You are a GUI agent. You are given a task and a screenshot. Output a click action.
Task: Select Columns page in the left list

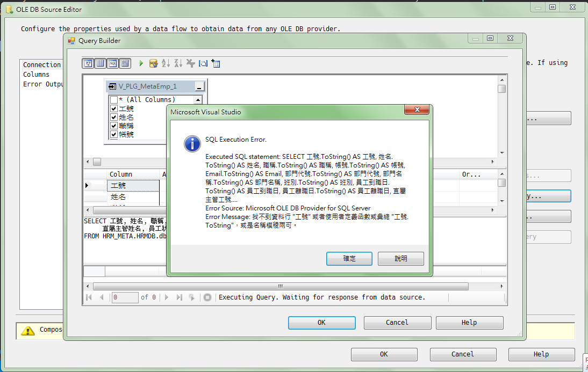coord(36,75)
